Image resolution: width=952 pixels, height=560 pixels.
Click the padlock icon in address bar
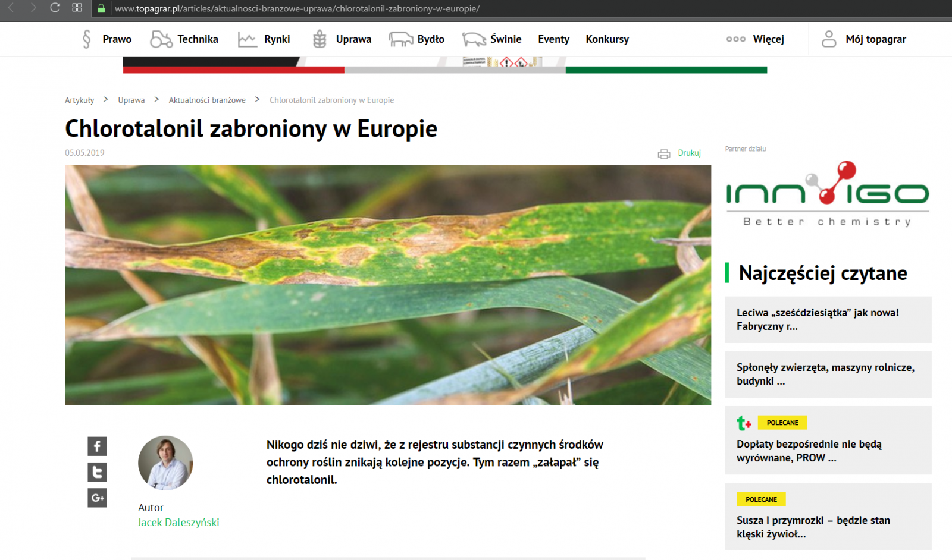pos(101,8)
